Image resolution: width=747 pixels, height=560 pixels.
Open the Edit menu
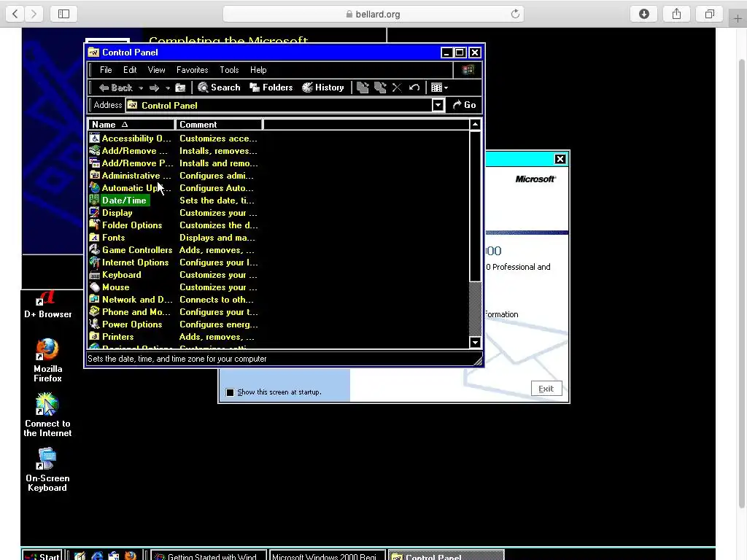click(130, 70)
